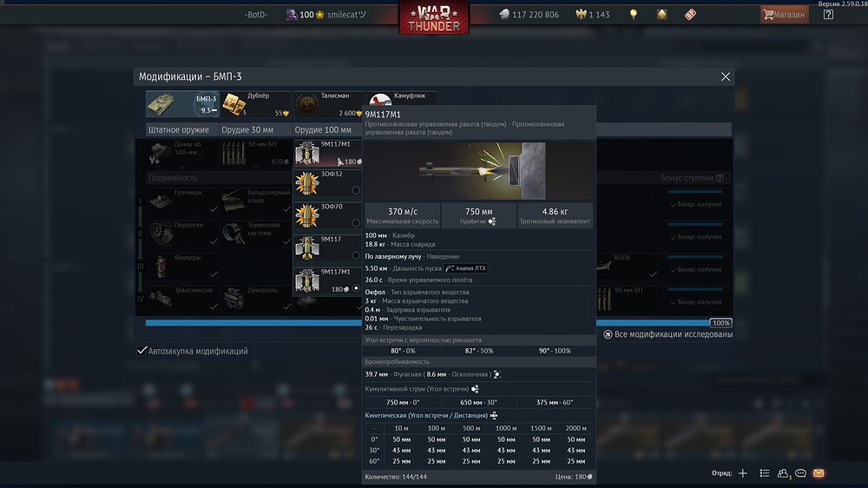
Task: Click the 370 м/с max speed stat
Action: [403, 215]
